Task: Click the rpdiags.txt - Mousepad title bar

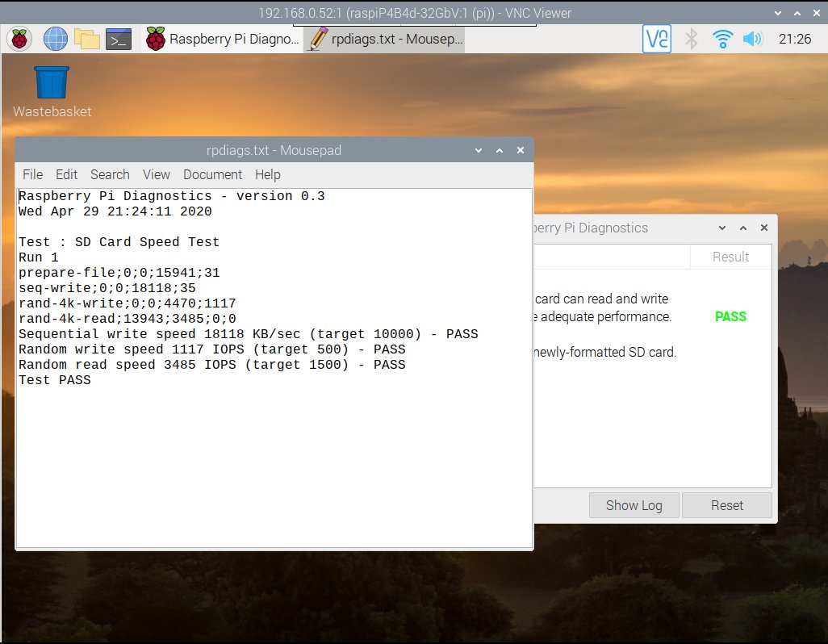Action: pyautogui.click(x=274, y=150)
